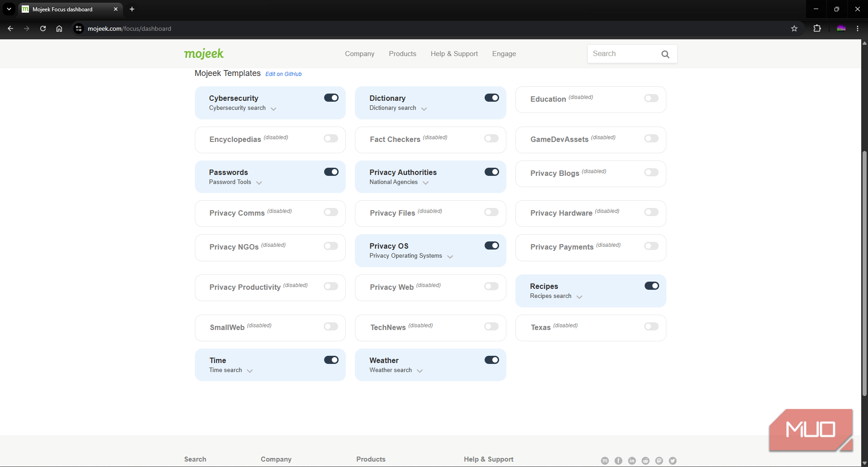Close the Mojeek Focus dashboard tab
This screenshot has width=868, height=467.
[116, 9]
